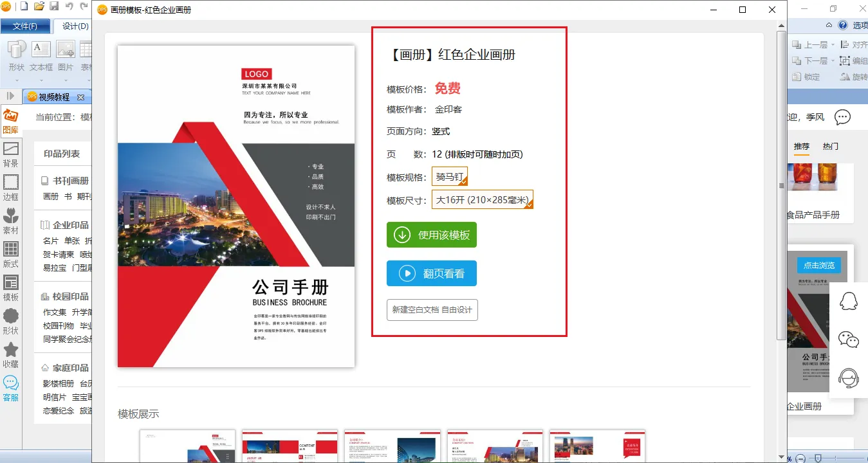Click the QQ penguin contact icon

849,302
